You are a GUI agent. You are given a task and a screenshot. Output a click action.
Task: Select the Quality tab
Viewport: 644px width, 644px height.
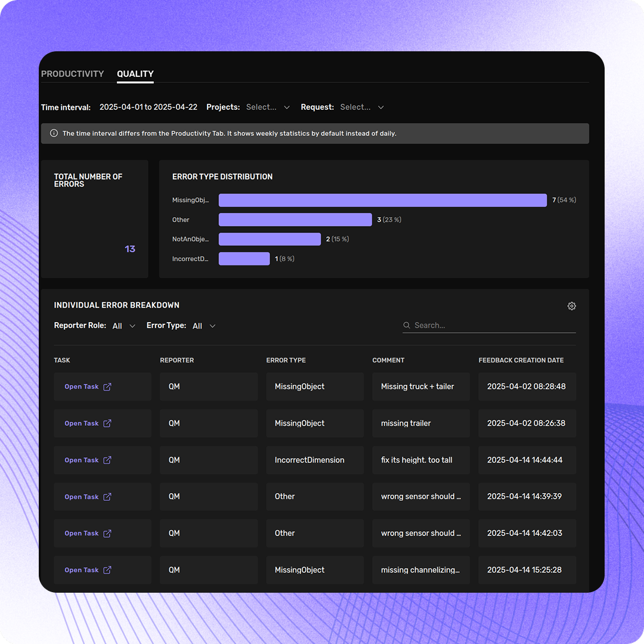coord(135,74)
